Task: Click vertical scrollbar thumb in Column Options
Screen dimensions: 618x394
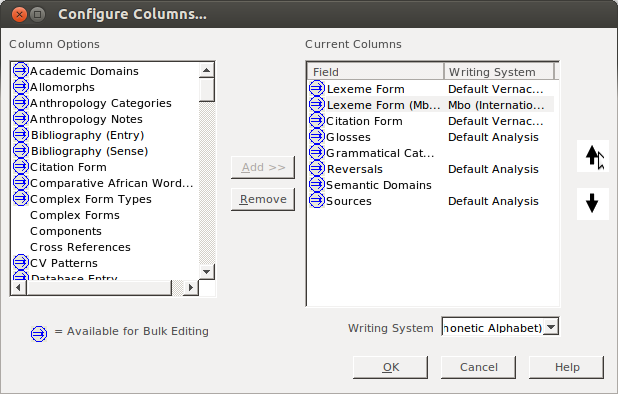Action: [207, 90]
